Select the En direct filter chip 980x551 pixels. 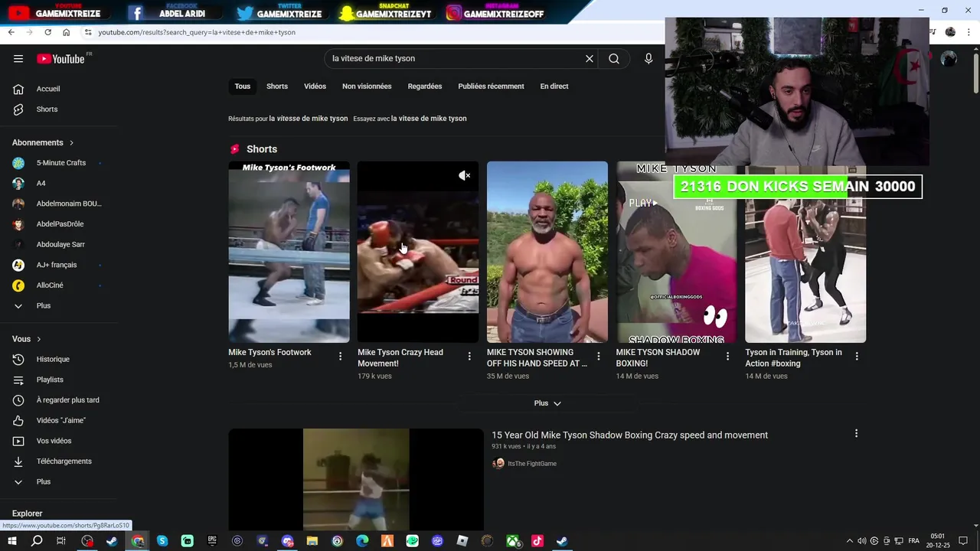[554, 86]
